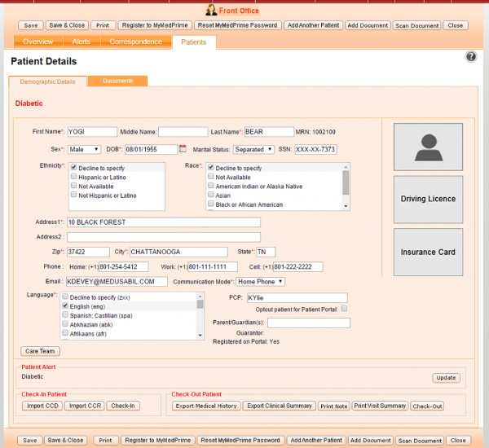Click the top Print button
Image resolution: width=489 pixels, height=448 pixels.
pos(103,25)
